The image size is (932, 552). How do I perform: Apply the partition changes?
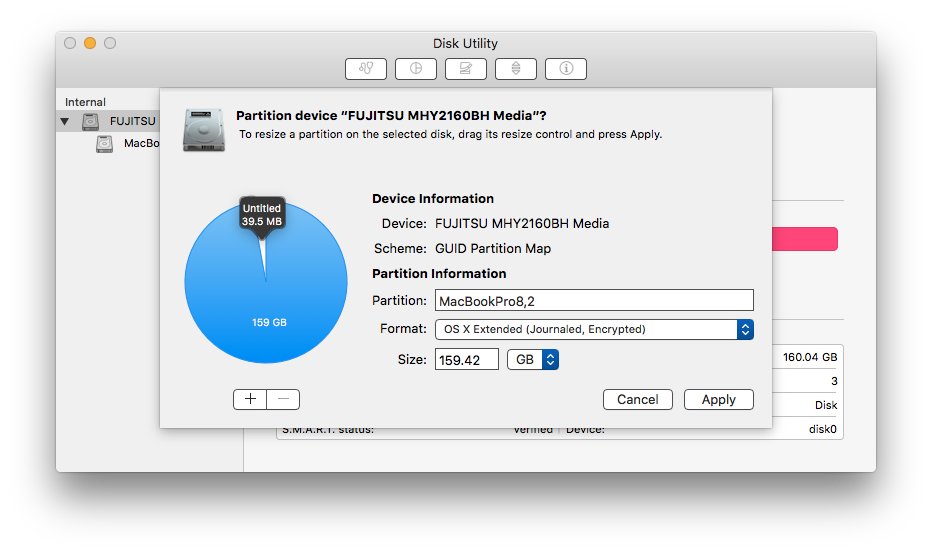coord(719,399)
